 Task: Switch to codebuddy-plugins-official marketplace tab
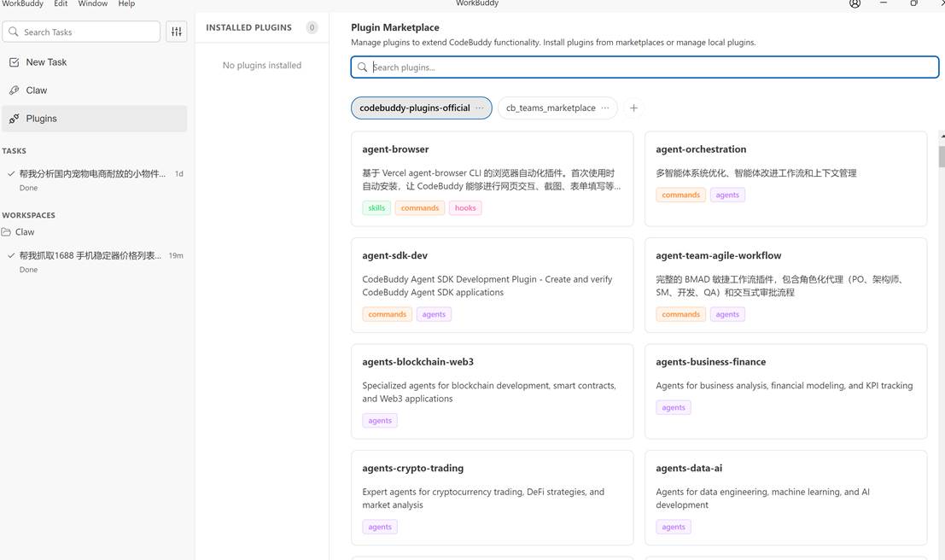coord(421,108)
